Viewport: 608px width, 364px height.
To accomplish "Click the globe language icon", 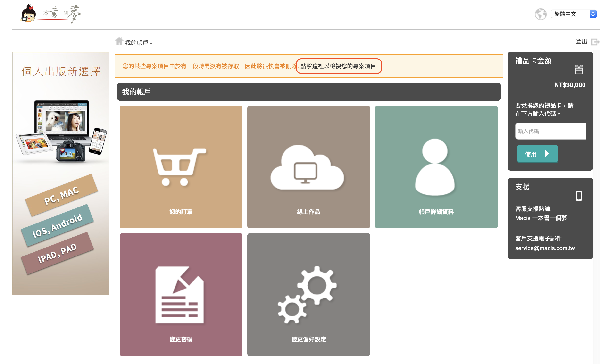I will pos(540,14).
